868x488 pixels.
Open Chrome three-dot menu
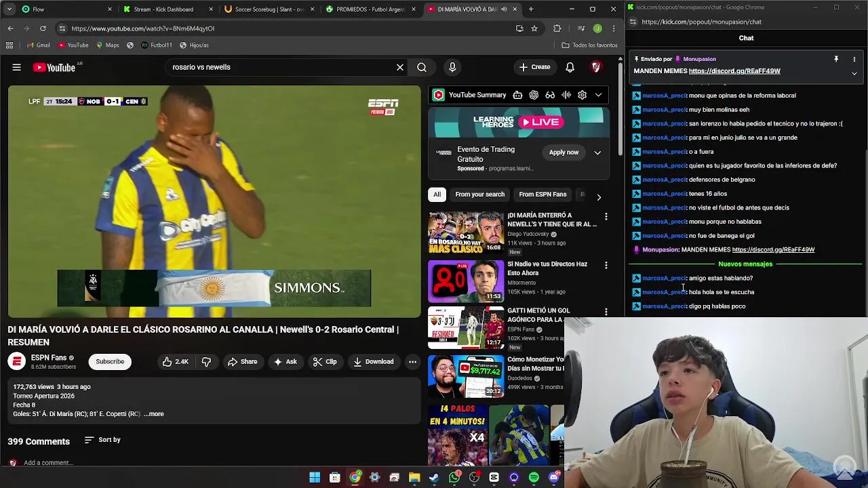click(614, 28)
